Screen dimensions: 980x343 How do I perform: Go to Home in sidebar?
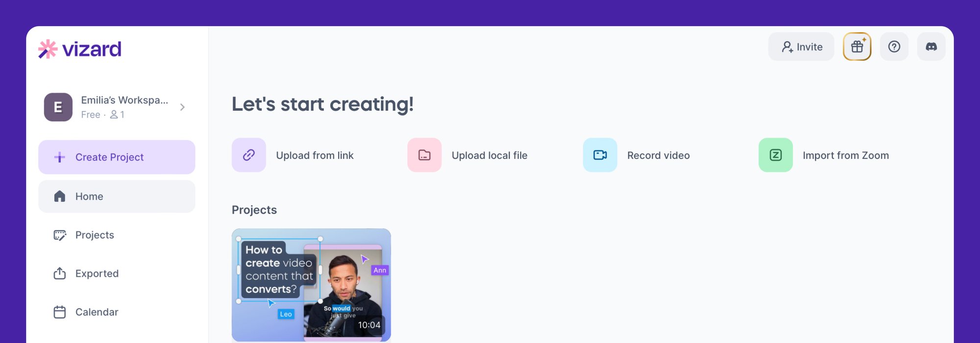coord(117,196)
